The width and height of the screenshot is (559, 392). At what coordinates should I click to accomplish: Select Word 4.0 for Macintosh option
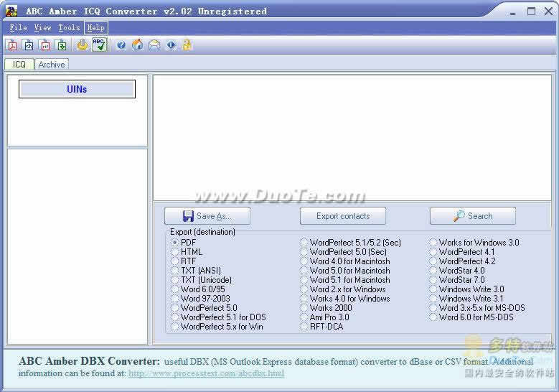[345, 261]
